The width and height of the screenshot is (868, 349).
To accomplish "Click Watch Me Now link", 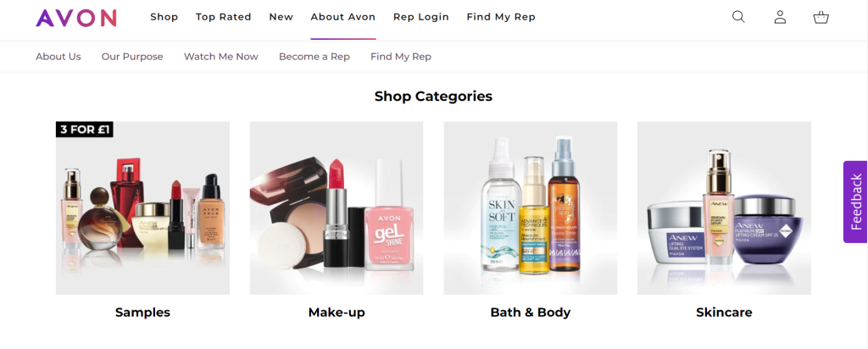I will click(221, 57).
